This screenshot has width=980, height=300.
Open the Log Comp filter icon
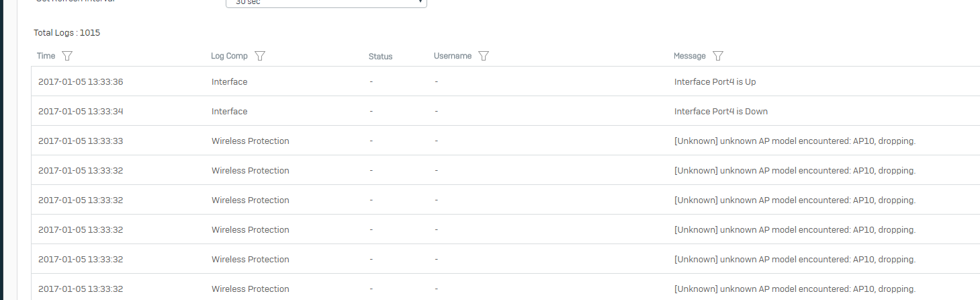pyautogui.click(x=259, y=56)
